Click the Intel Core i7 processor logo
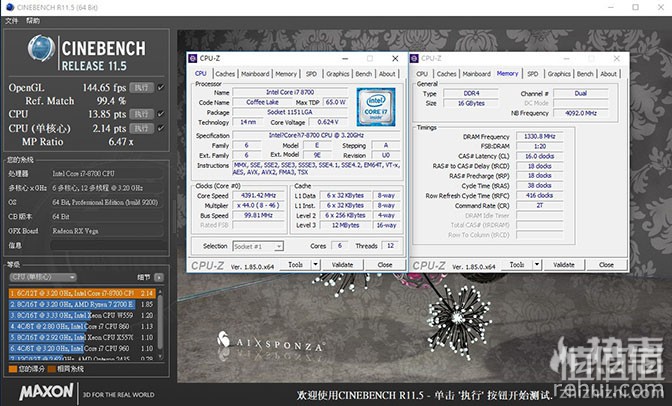Image resolution: width=672 pixels, height=406 pixels. tap(376, 107)
